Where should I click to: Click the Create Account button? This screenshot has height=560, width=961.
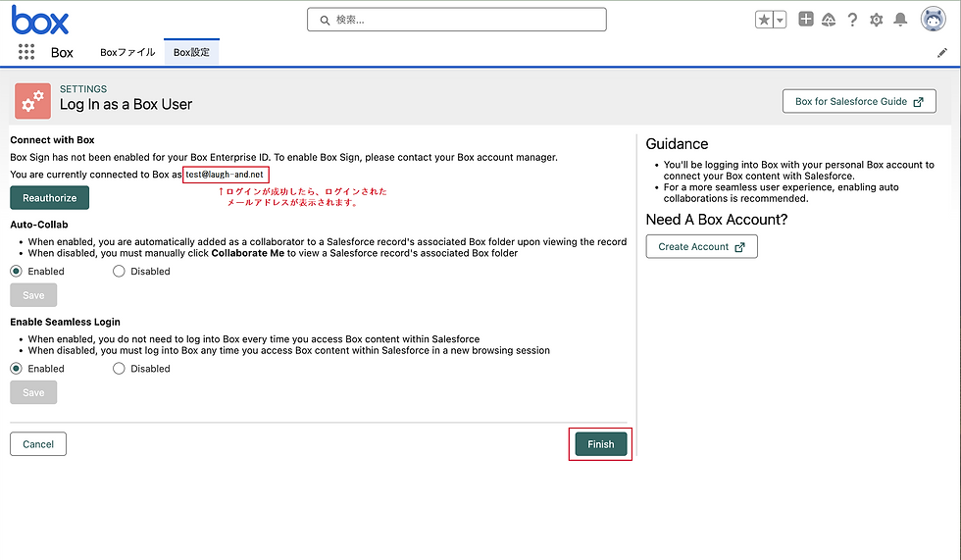click(702, 246)
